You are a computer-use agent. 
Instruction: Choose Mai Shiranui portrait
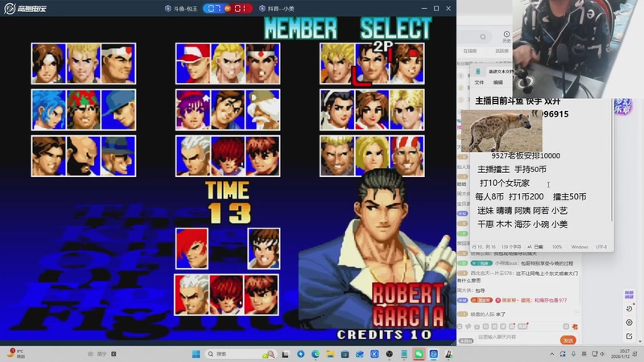(372, 110)
